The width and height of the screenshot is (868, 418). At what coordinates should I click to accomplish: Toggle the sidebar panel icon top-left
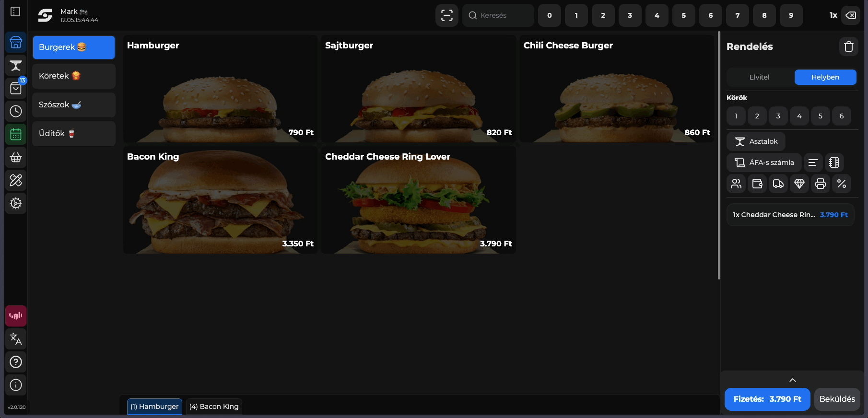point(15,12)
